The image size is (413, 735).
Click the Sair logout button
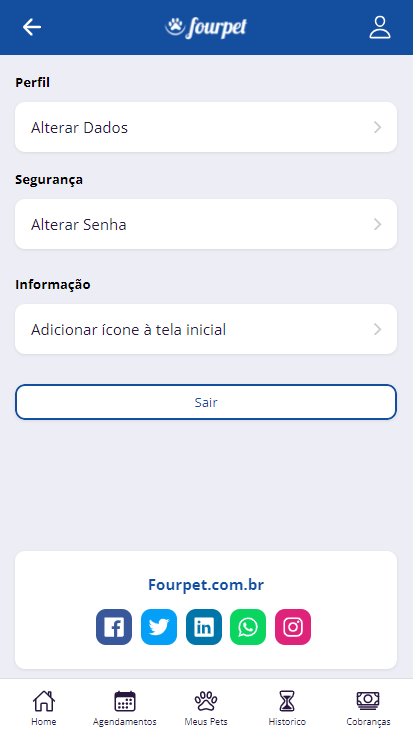[x=206, y=402]
